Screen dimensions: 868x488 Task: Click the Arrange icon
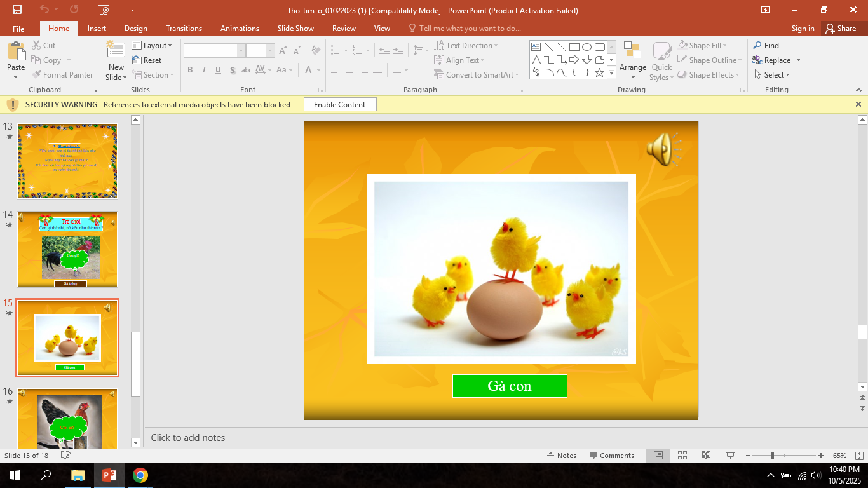(632, 57)
